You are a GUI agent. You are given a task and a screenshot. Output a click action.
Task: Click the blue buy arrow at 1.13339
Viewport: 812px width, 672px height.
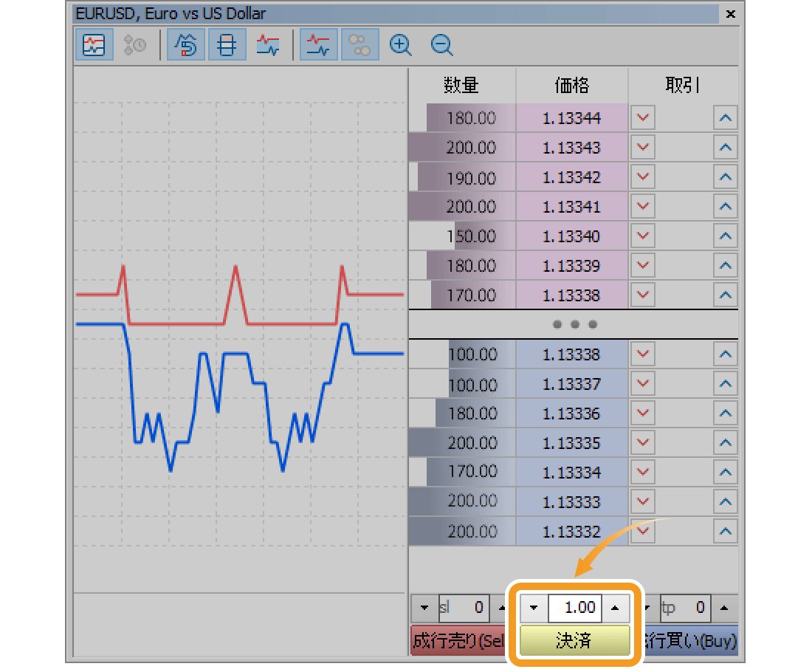726,266
